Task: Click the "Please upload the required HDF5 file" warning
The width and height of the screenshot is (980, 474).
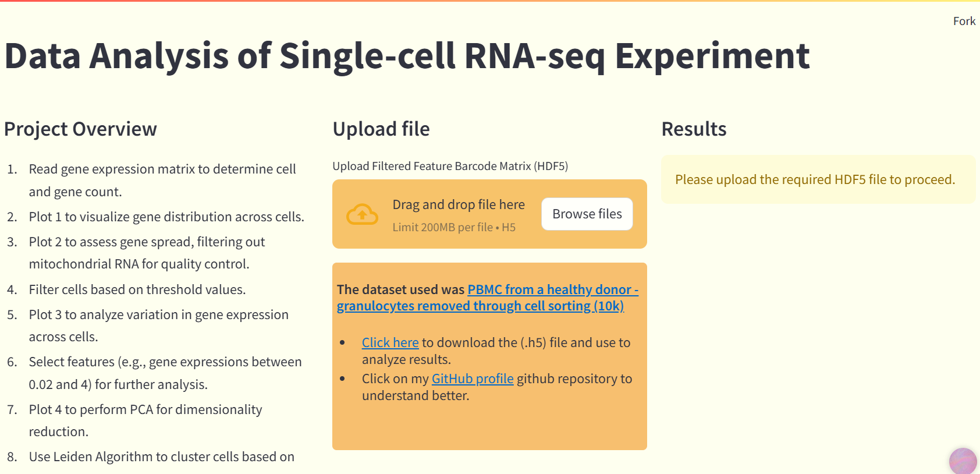Action: [x=815, y=180]
